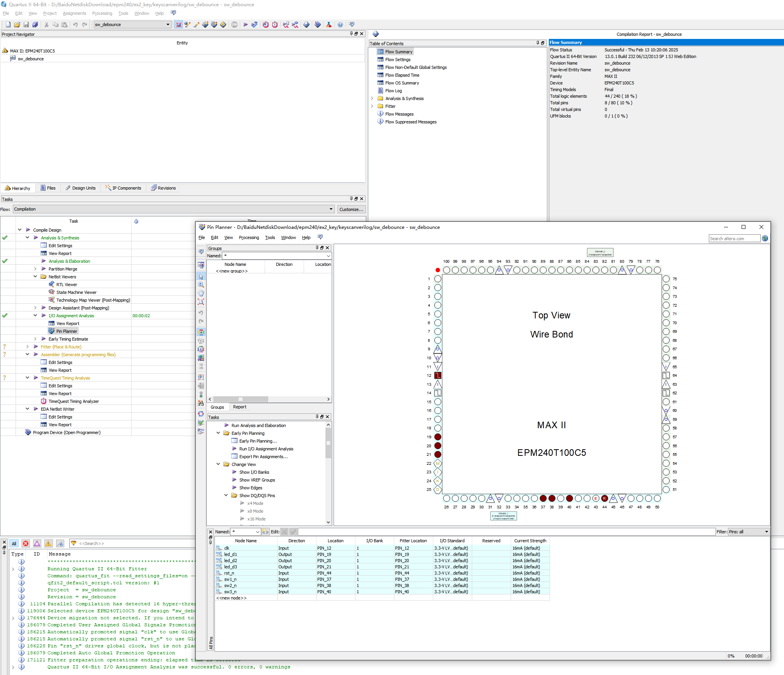Click the clk node PIN_12 location cell
This screenshot has width=784, height=675.
pyautogui.click(x=336, y=548)
